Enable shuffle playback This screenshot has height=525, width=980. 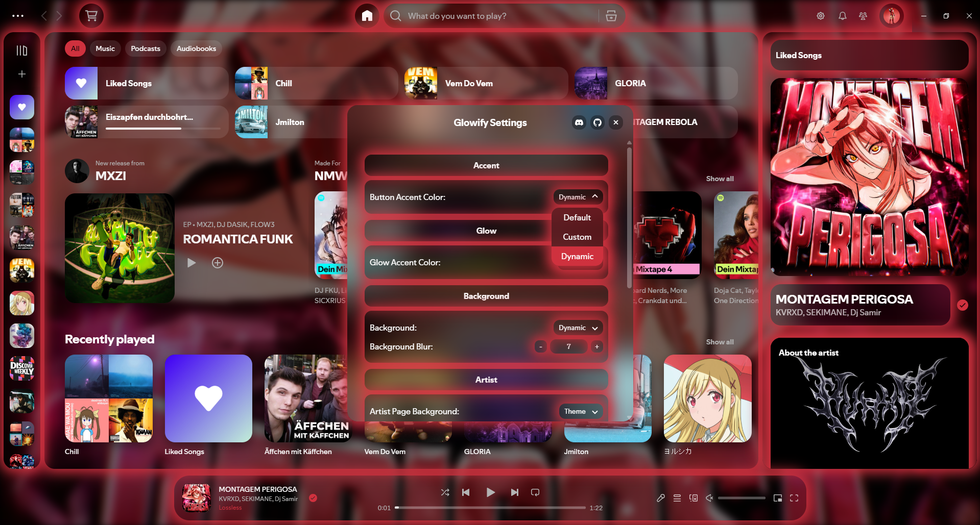point(445,492)
